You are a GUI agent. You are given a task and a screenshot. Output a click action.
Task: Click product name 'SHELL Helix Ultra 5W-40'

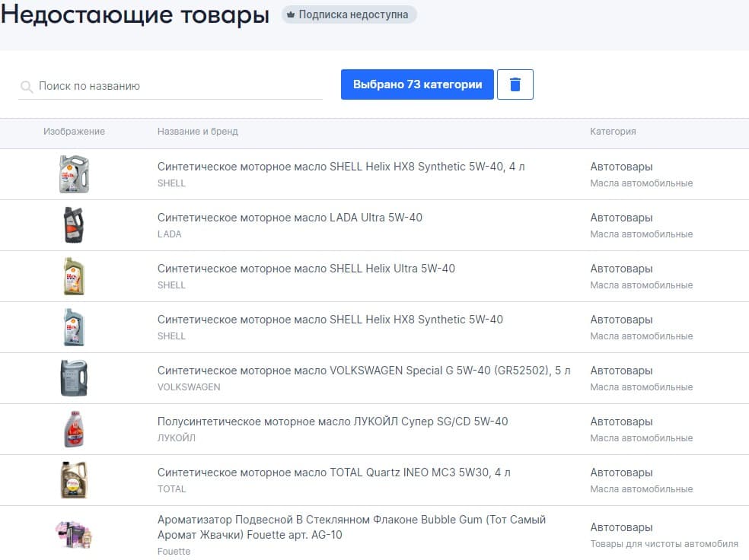point(306,269)
